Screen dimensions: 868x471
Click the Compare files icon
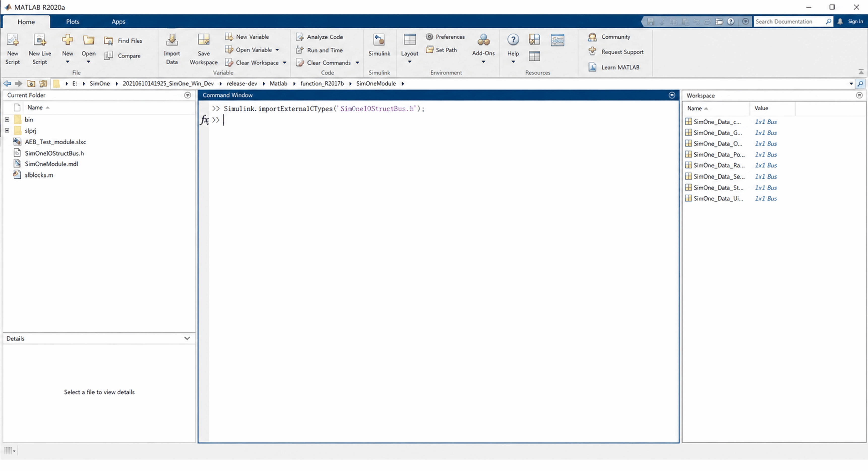click(108, 56)
